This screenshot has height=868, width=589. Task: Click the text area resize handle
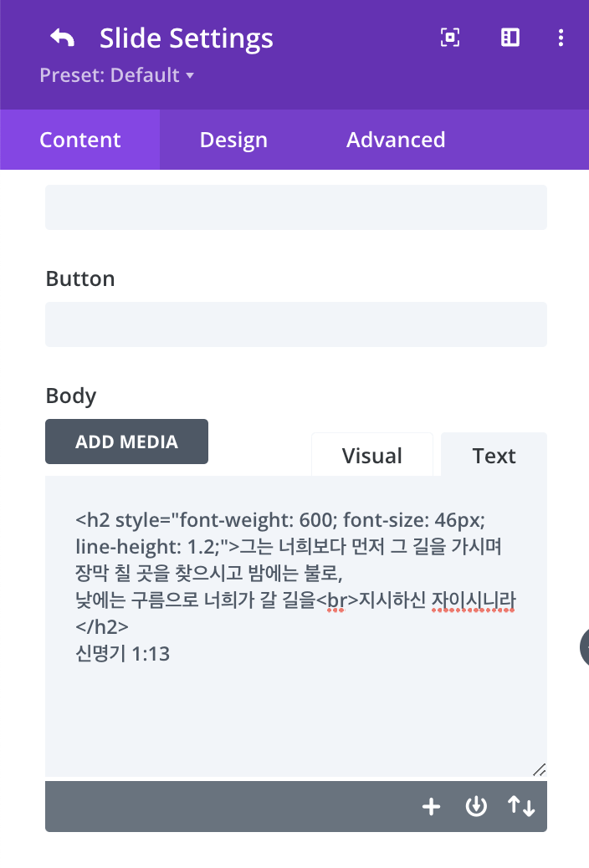tap(539, 769)
